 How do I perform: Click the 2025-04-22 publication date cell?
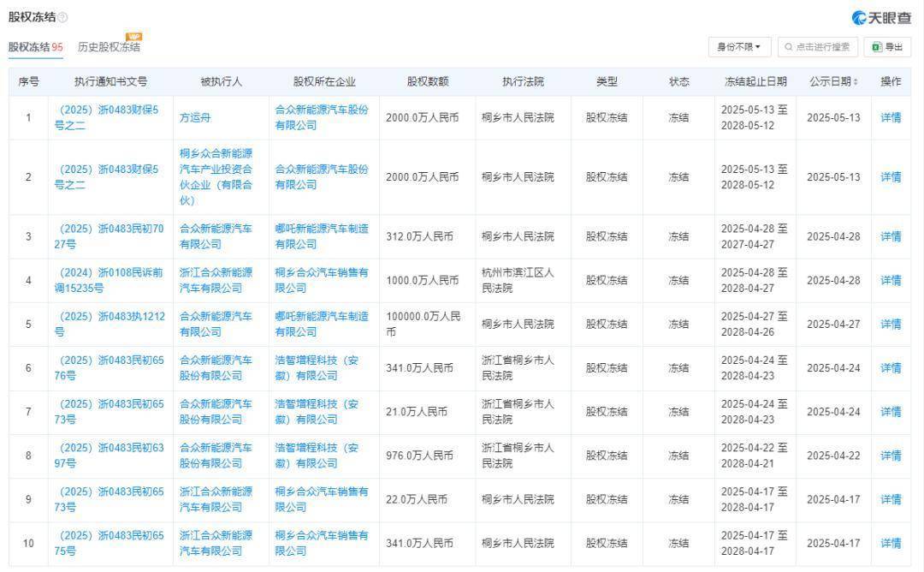pos(833,456)
